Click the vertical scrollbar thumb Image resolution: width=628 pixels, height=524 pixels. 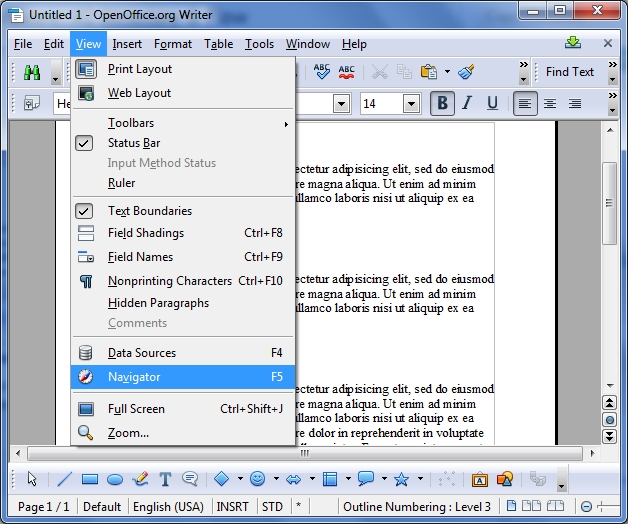pyautogui.click(x=610, y=203)
